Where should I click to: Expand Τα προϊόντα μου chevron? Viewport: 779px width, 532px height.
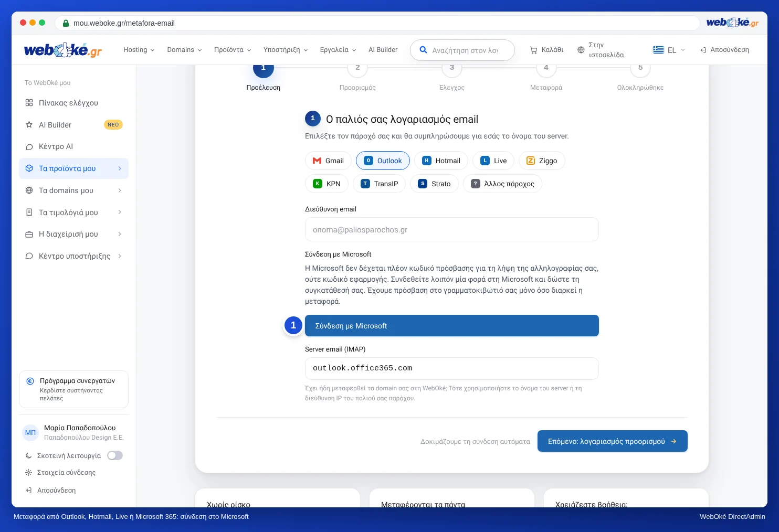pos(120,168)
